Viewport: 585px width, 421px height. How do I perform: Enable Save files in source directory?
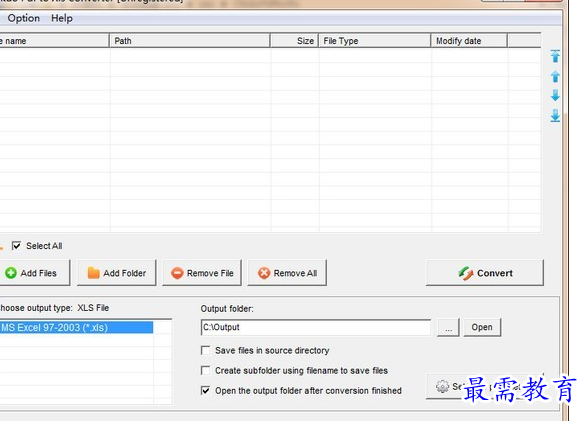[205, 350]
